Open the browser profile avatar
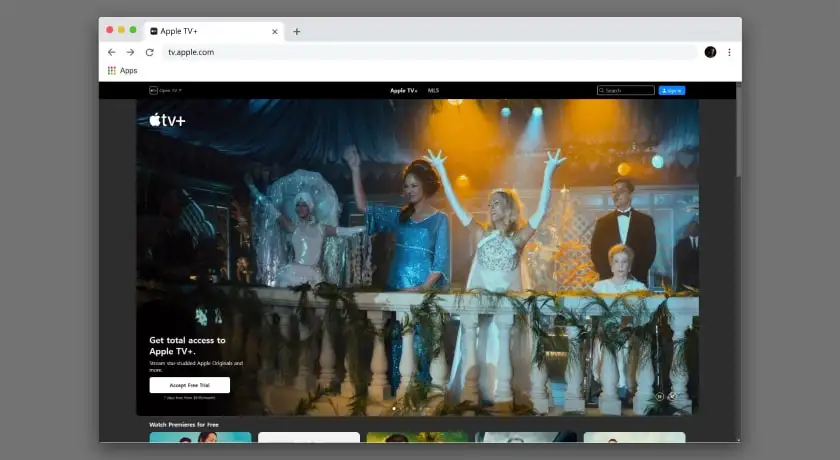This screenshot has height=460, width=840. tap(710, 52)
